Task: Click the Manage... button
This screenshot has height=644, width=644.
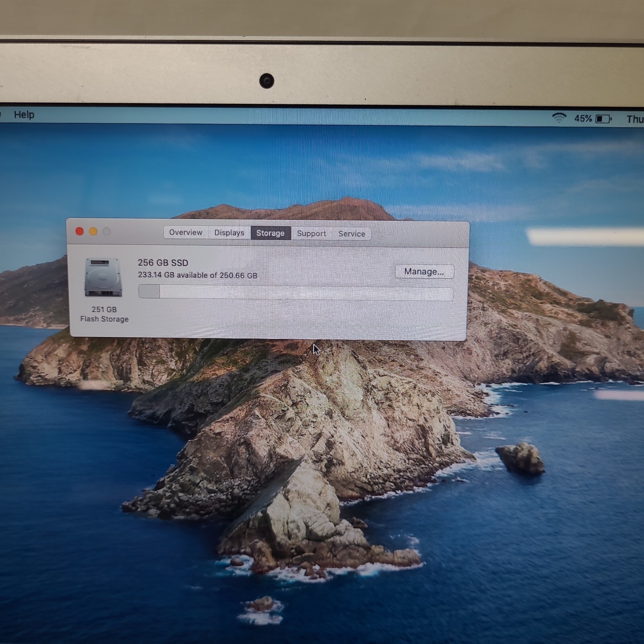Action: (424, 272)
